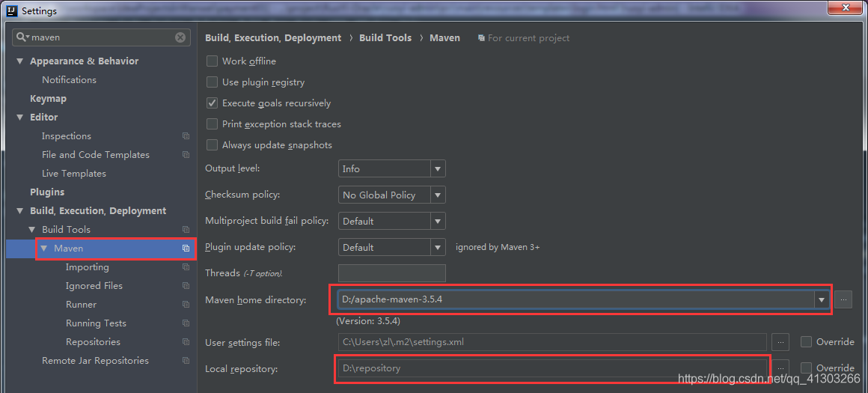Select Running Tests under Maven
The width and height of the screenshot is (868, 393).
pyautogui.click(x=97, y=323)
